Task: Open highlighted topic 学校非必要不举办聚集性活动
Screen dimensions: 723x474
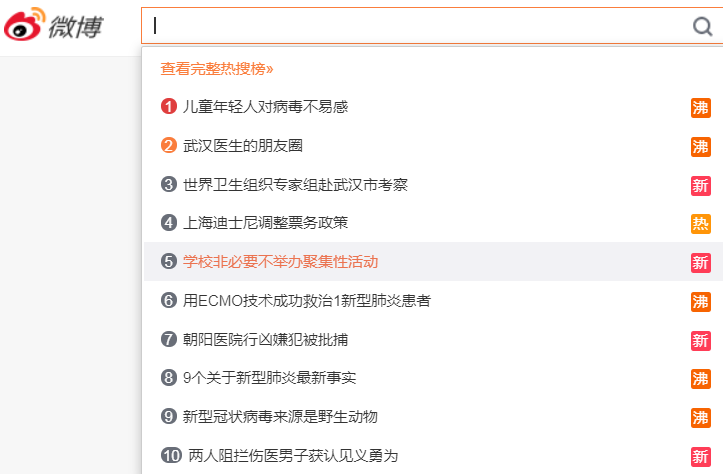Action: pyautogui.click(x=281, y=262)
